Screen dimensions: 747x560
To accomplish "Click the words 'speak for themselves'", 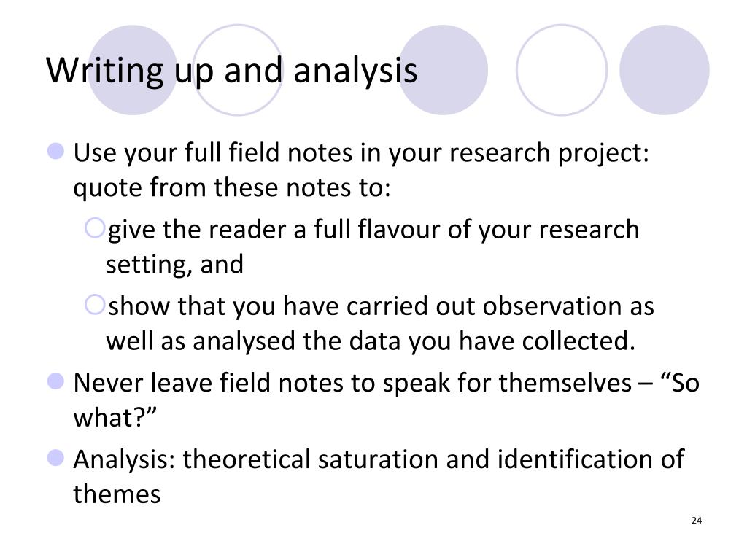I will coord(507,384).
